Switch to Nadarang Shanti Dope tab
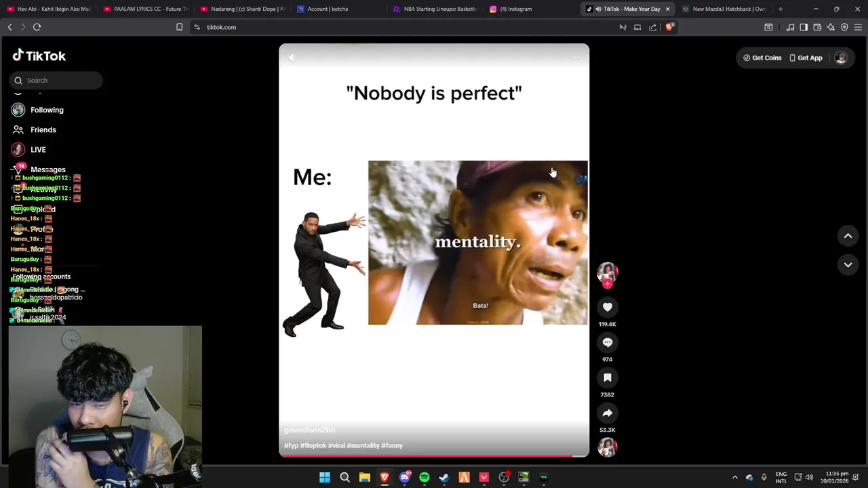868x488 pixels. (242, 9)
